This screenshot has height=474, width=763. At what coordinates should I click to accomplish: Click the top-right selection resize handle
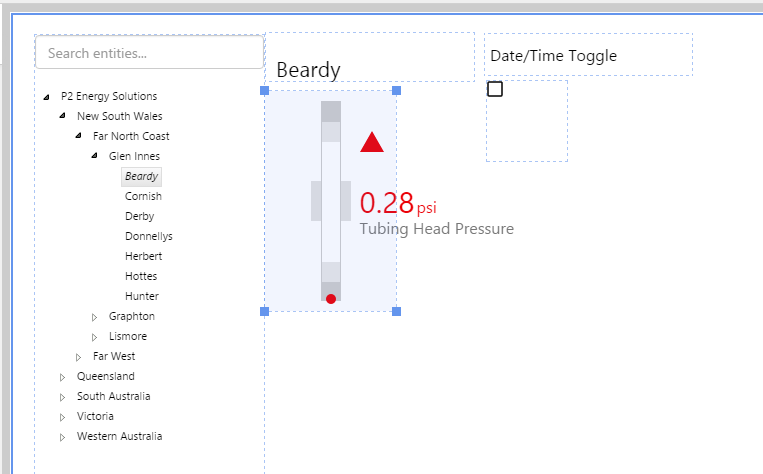point(397,91)
